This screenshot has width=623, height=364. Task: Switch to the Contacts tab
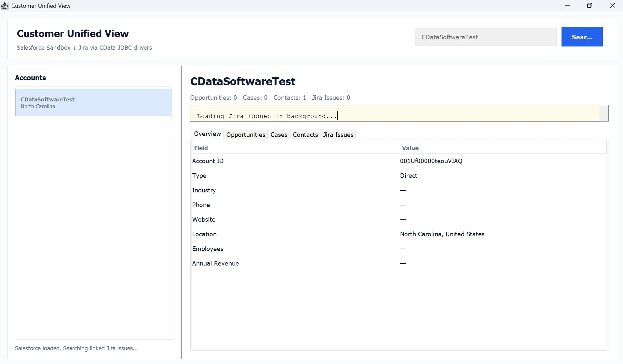[305, 135]
